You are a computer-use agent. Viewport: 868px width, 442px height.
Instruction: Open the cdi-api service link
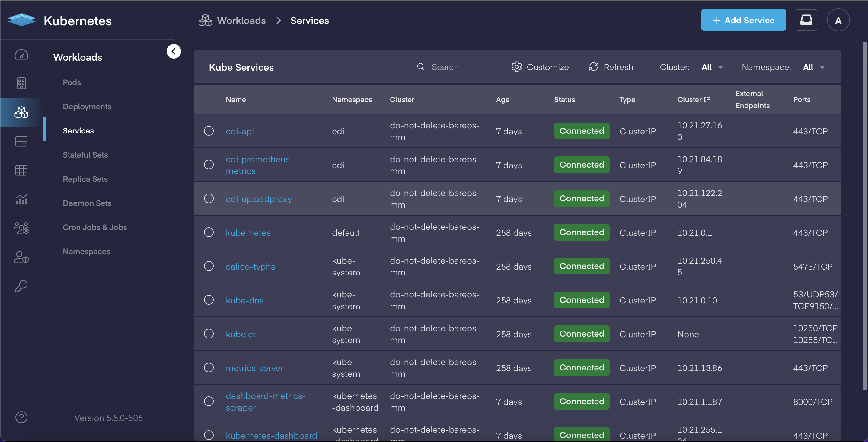[x=240, y=131]
